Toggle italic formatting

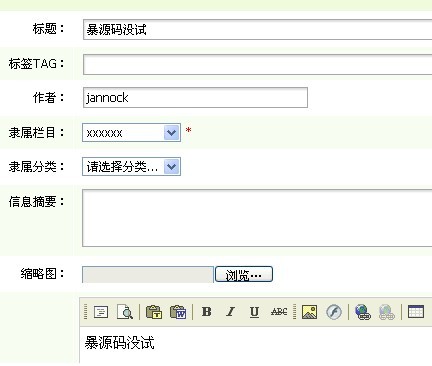coord(230,312)
